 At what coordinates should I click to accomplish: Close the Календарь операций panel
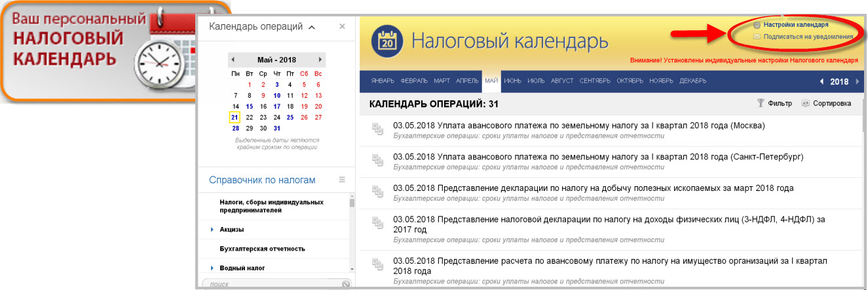coord(342,26)
